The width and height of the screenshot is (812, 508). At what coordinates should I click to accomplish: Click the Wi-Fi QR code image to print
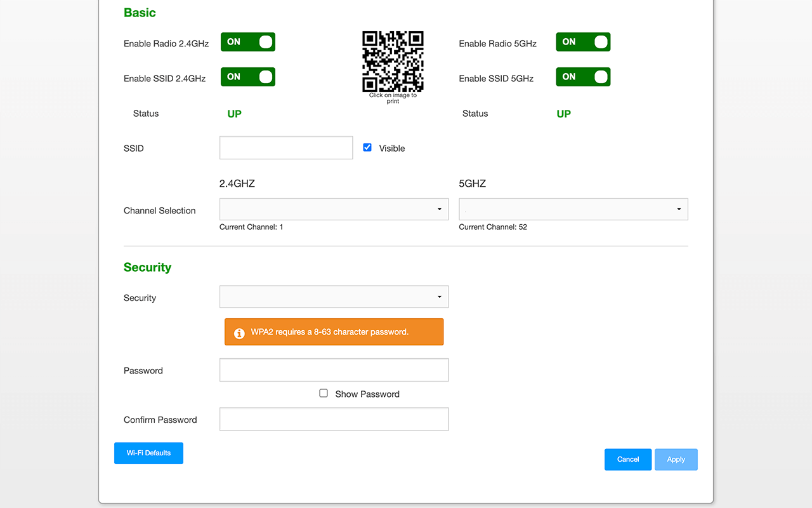coord(393,62)
